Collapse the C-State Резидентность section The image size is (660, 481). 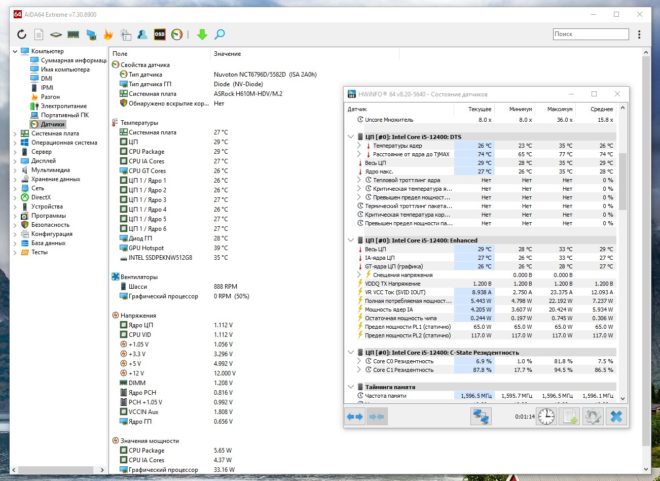pos(351,352)
